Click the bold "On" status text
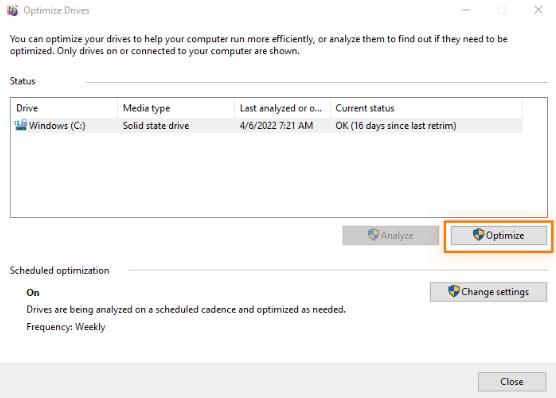The image size is (556, 398). [x=33, y=293]
